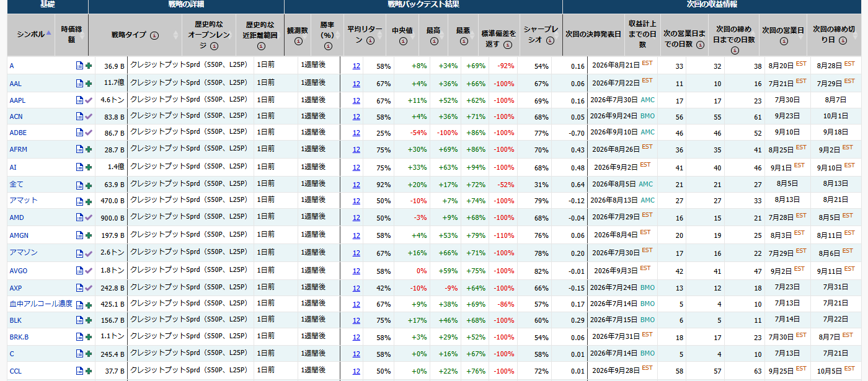Add C row with the green plus icon
The width and height of the screenshot is (868, 381).
pos(89,354)
